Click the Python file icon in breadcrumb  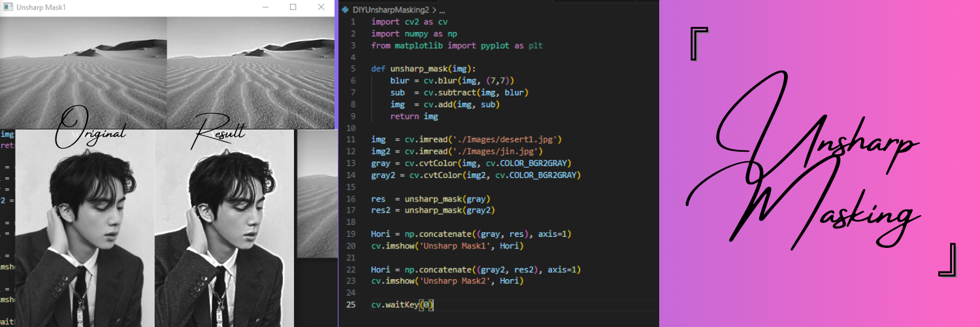(345, 10)
